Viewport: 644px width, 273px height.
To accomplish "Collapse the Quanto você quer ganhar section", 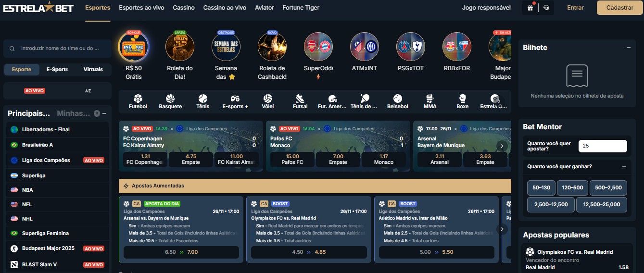I will 624,167.
